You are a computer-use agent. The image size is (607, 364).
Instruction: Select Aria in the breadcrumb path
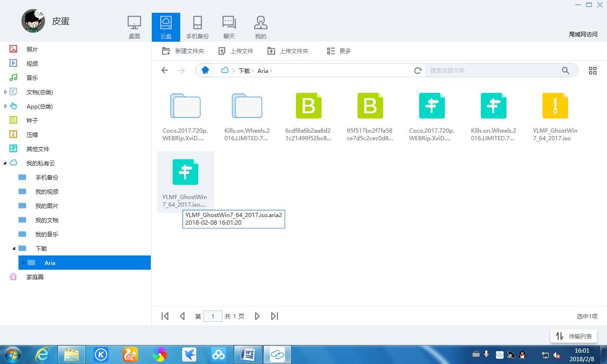pos(263,71)
